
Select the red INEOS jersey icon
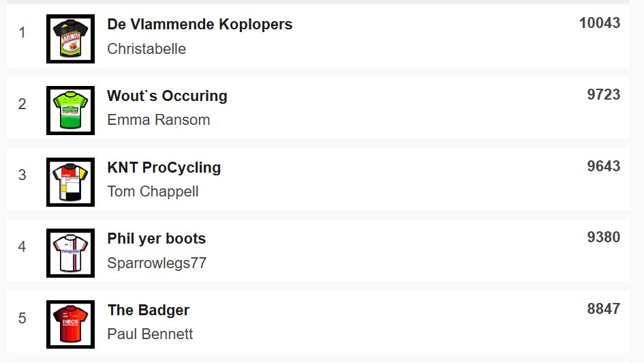(x=71, y=325)
